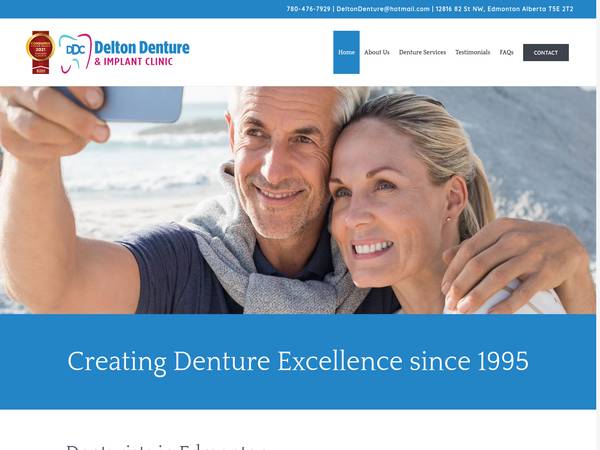Click the Creating Denture Excellence since 1995 heading
The image size is (600, 450).
tap(298, 361)
